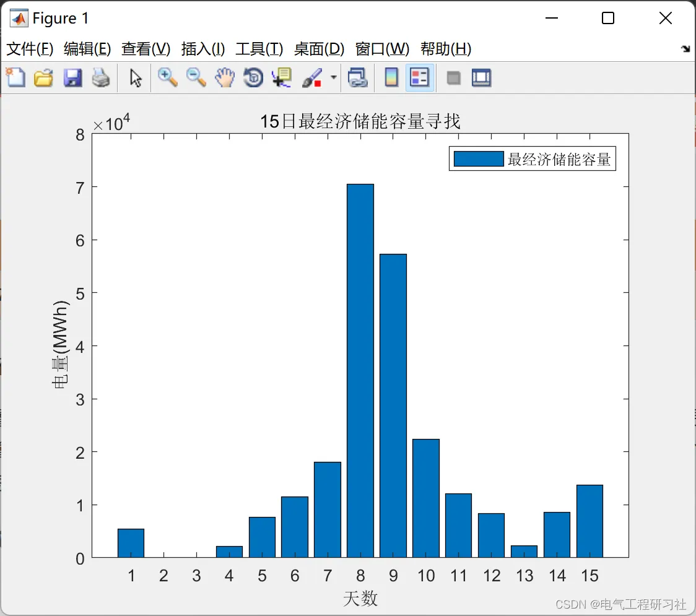Open the 插入(I) menu
This screenshot has height=616, width=696.
coord(203,48)
